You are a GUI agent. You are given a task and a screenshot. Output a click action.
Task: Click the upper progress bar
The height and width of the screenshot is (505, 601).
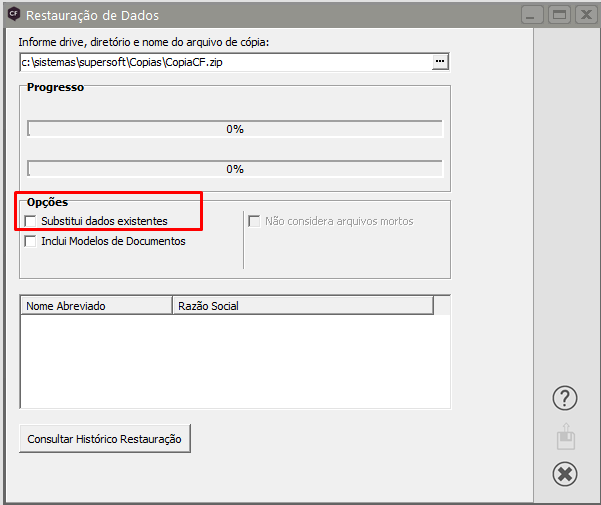[x=234, y=129]
